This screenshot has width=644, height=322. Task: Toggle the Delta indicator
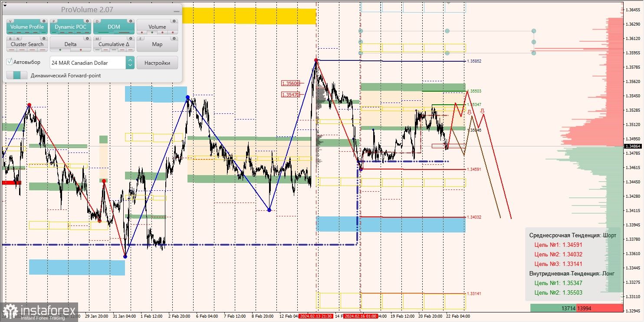click(x=70, y=44)
